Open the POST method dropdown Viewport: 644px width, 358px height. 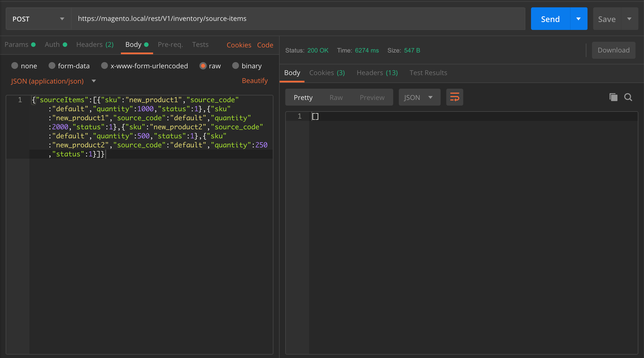[x=38, y=19]
